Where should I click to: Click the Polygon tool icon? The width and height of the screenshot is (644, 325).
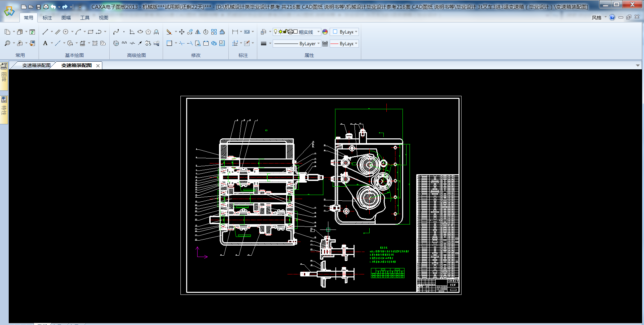pyautogui.click(x=148, y=32)
